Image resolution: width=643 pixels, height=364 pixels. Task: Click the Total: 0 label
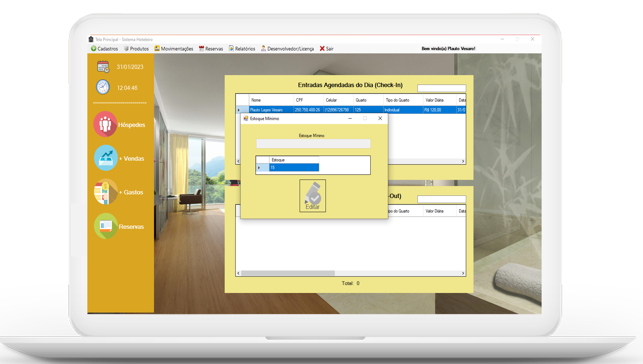(350, 283)
